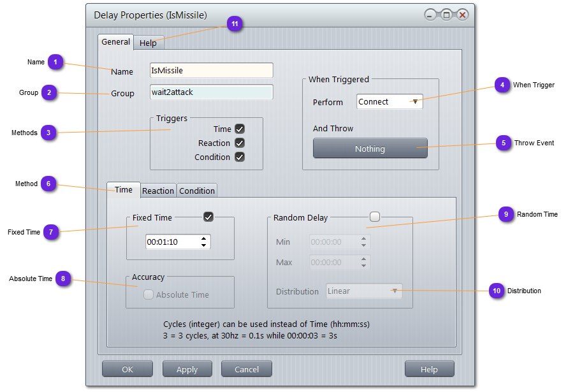Click callout marker 7 for Fixed Time
The width and height of the screenshot is (568, 392).
coord(50,232)
